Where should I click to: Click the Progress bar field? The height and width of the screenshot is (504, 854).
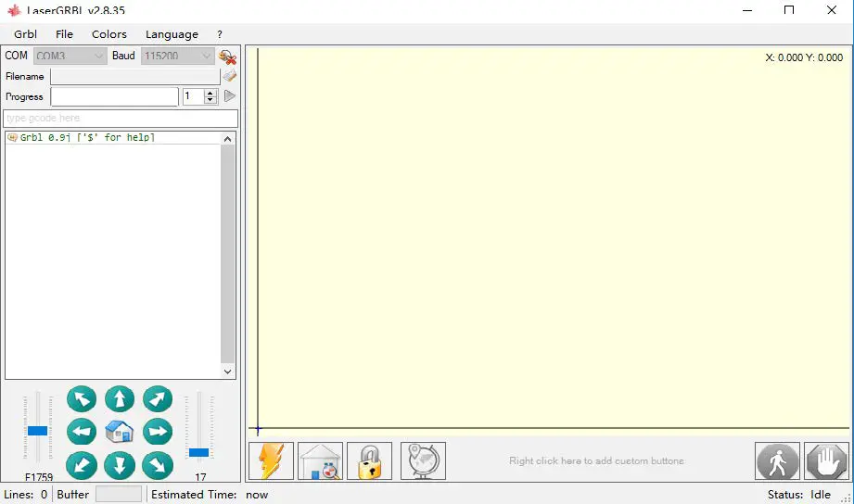click(x=114, y=97)
